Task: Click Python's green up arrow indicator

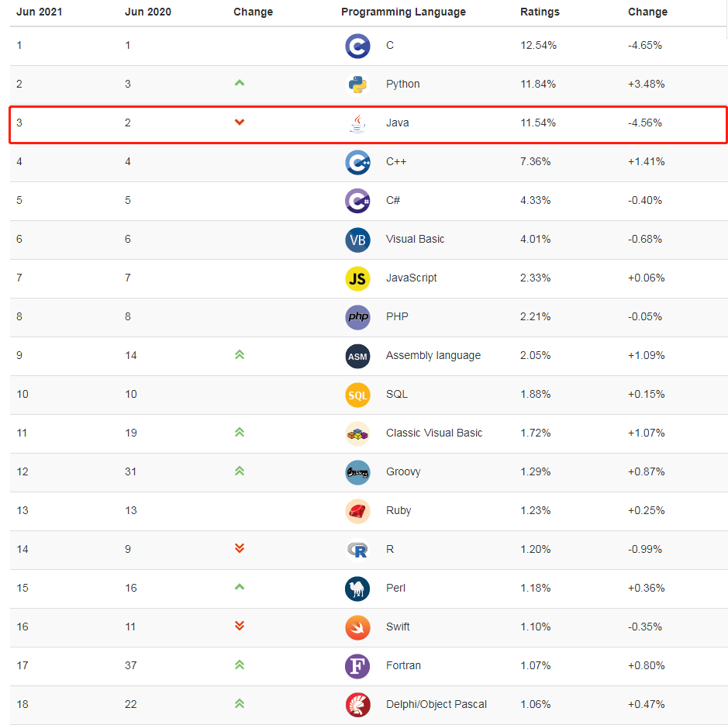Action: pyautogui.click(x=240, y=83)
